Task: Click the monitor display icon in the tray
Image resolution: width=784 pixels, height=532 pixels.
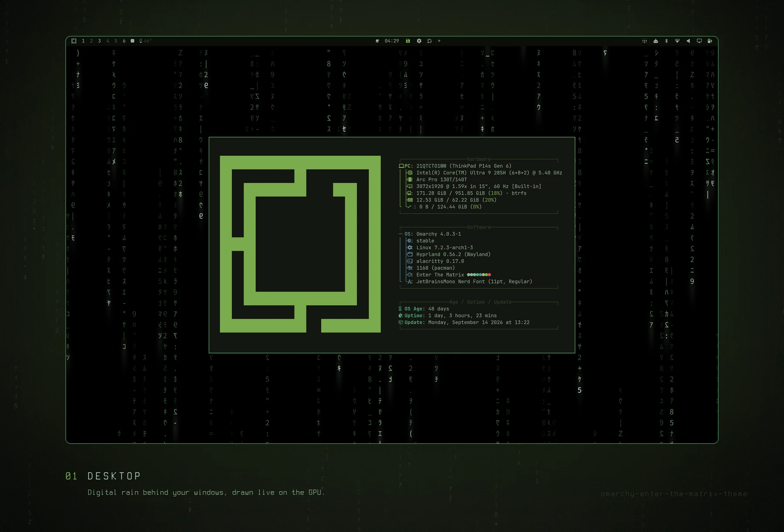Action: tap(699, 41)
